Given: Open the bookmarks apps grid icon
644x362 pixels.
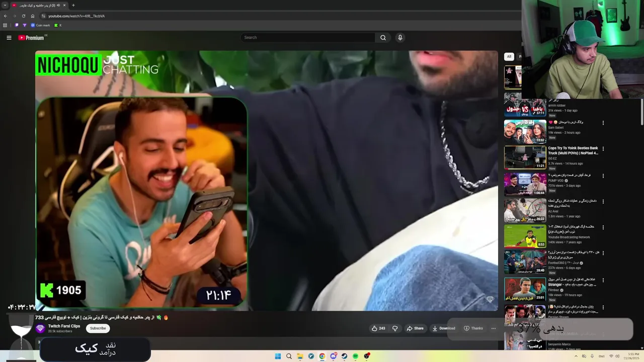Looking at the screenshot, I should pos(5,25).
